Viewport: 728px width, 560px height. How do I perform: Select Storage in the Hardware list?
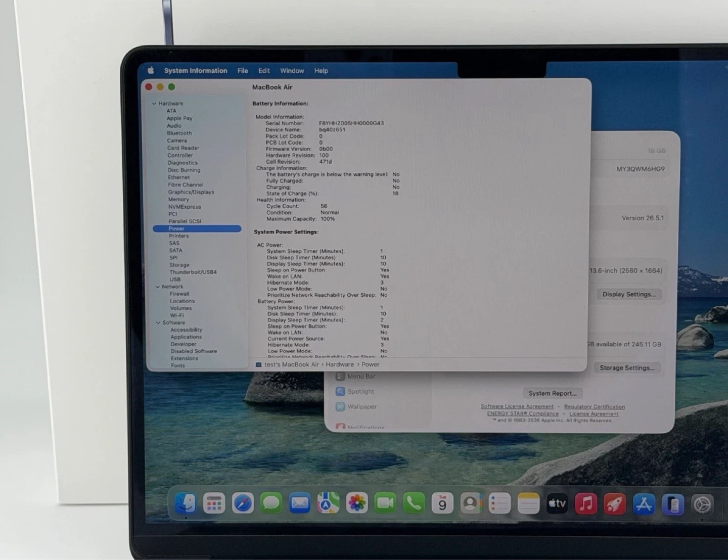[x=179, y=265]
